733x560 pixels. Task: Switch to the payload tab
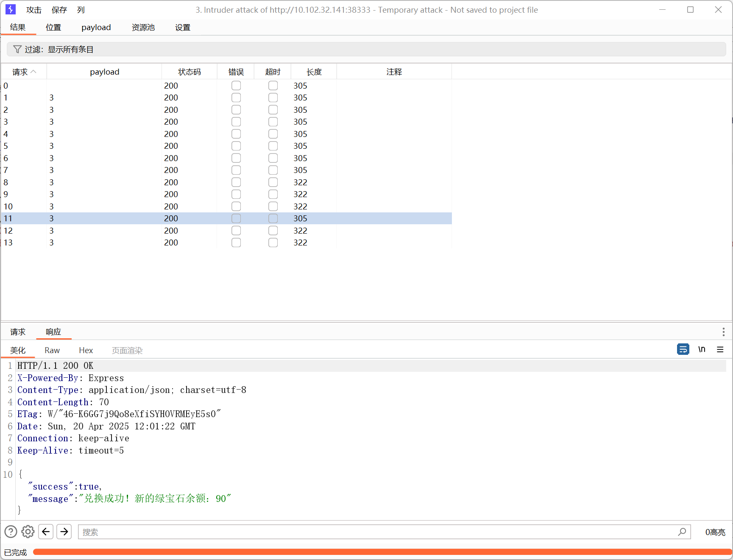coord(96,28)
